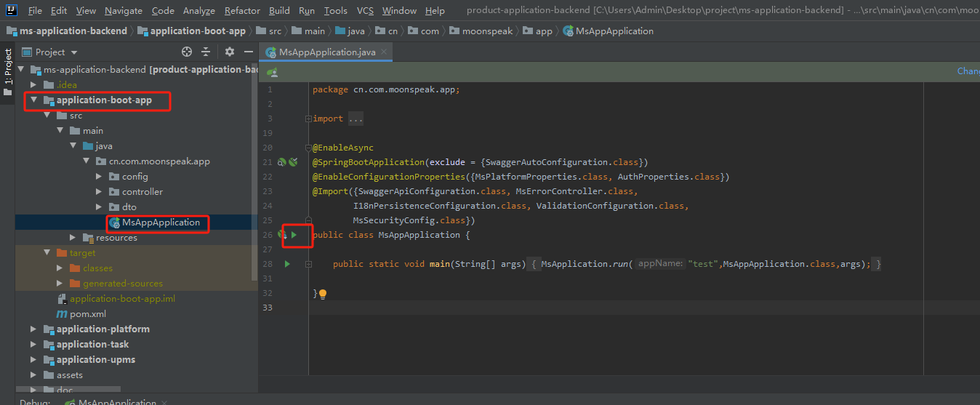Open the Refactor menu

click(x=242, y=11)
